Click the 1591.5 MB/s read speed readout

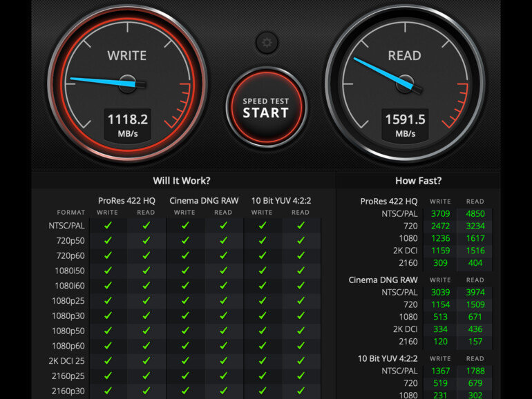(405, 125)
